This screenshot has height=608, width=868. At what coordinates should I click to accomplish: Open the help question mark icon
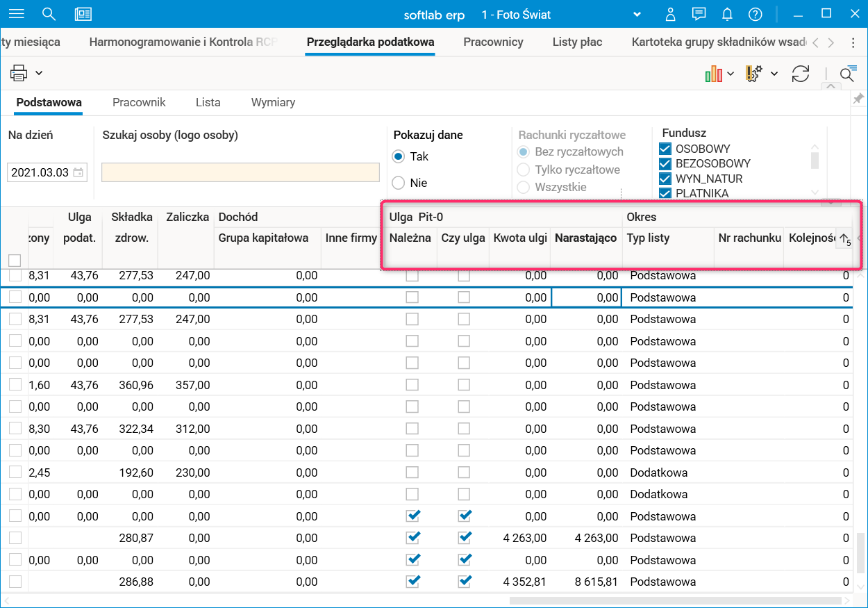756,15
